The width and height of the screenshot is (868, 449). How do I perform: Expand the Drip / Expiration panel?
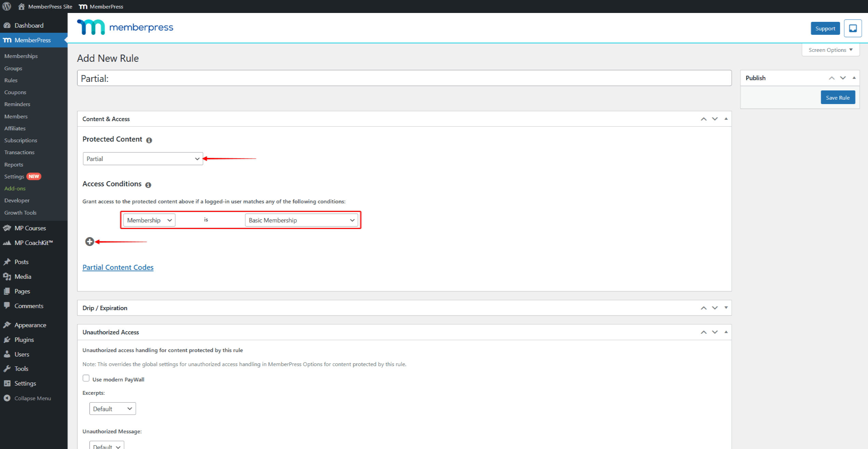click(x=726, y=308)
